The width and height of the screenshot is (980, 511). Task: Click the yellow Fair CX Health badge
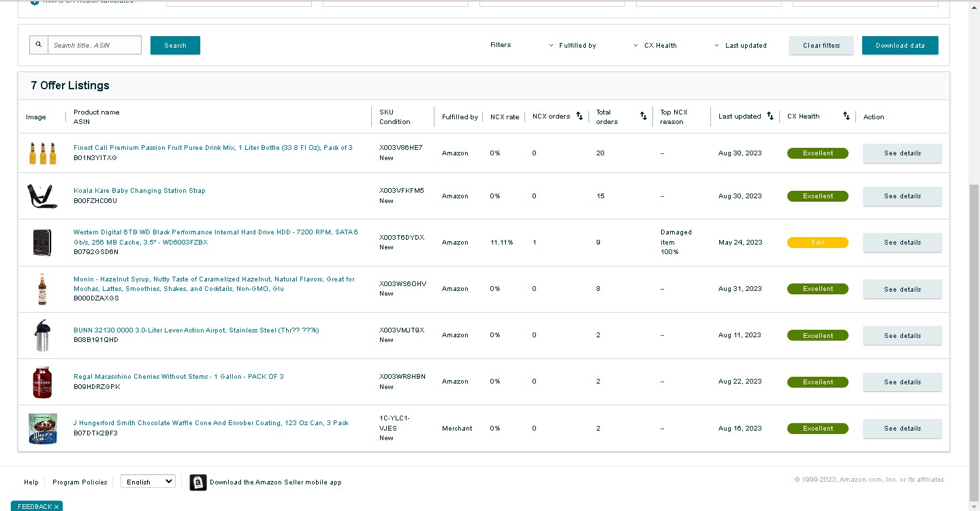click(818, 243)
